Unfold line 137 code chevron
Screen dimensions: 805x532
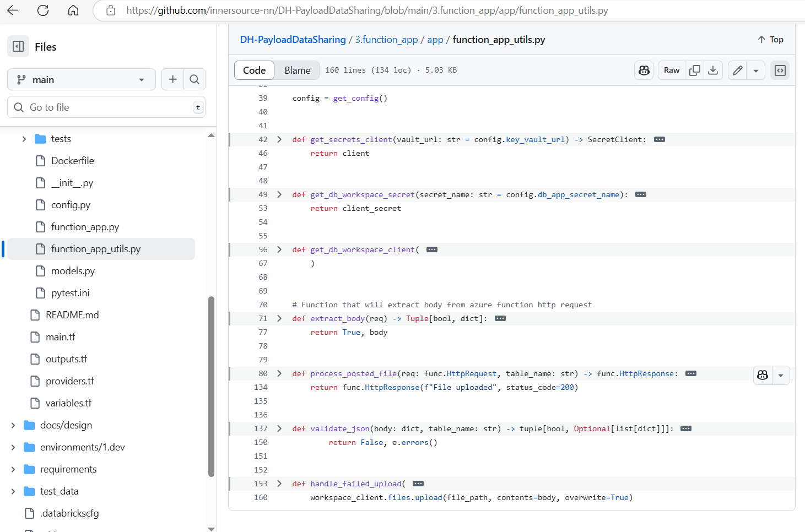pos(279,428)
